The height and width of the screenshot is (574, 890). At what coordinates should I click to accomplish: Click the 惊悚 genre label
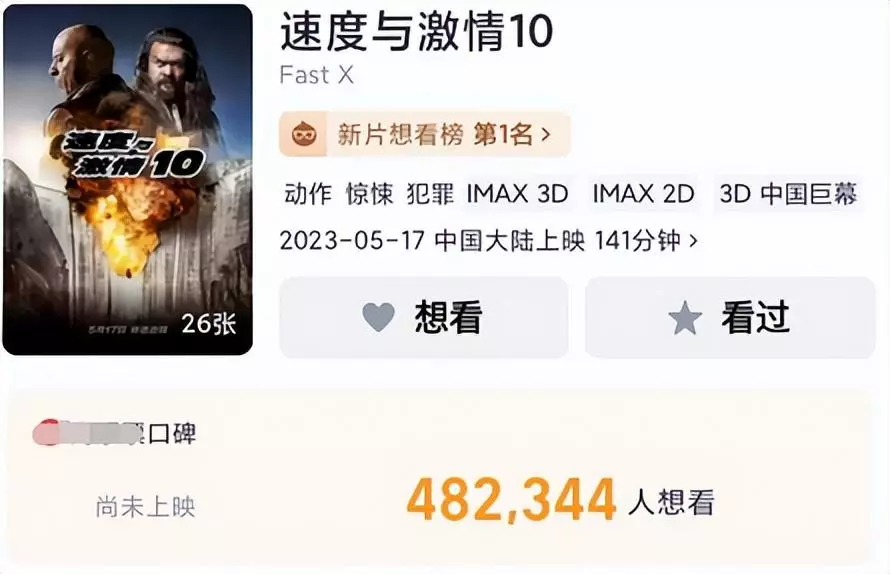coord(370,194)
